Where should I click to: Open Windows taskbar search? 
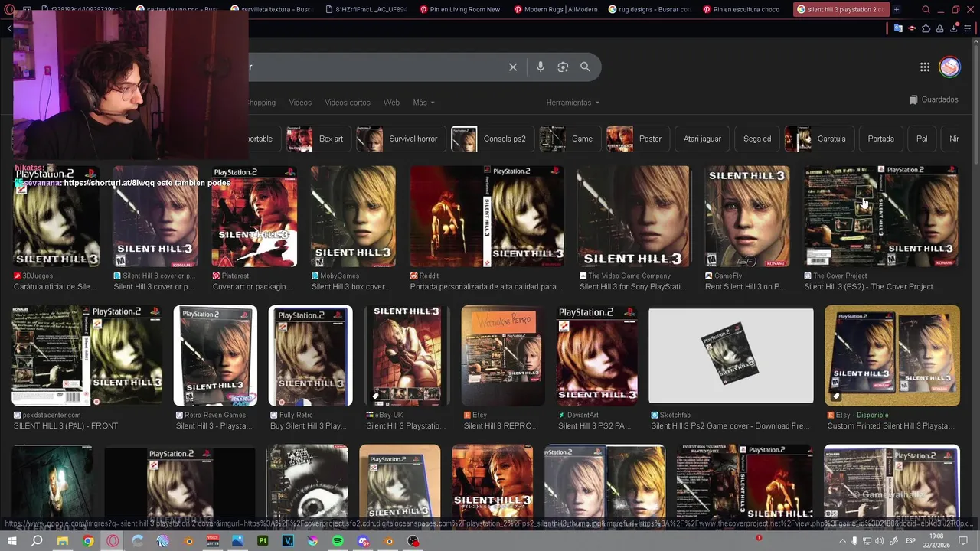(37, 541)
